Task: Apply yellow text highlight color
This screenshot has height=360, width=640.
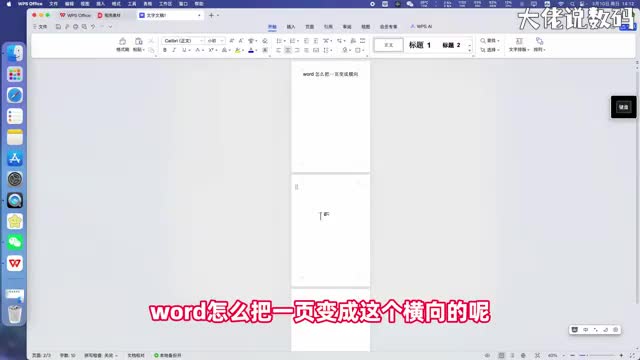Action: tap(237, 50)
